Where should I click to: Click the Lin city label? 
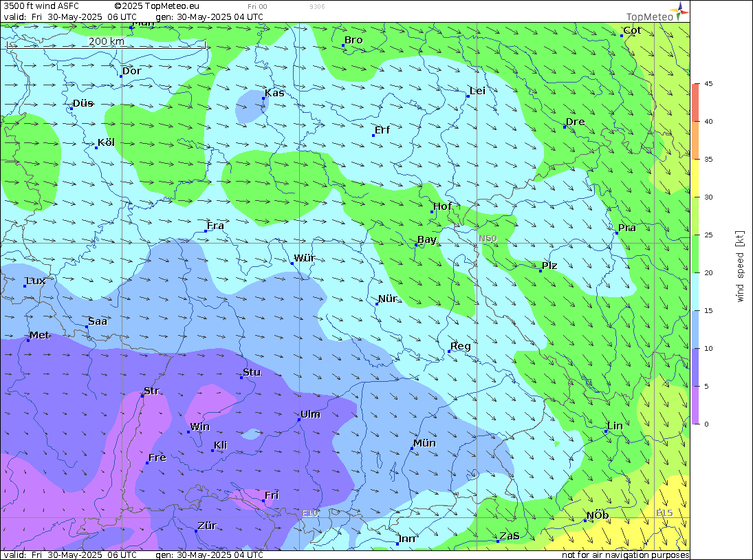coord(615,426)
